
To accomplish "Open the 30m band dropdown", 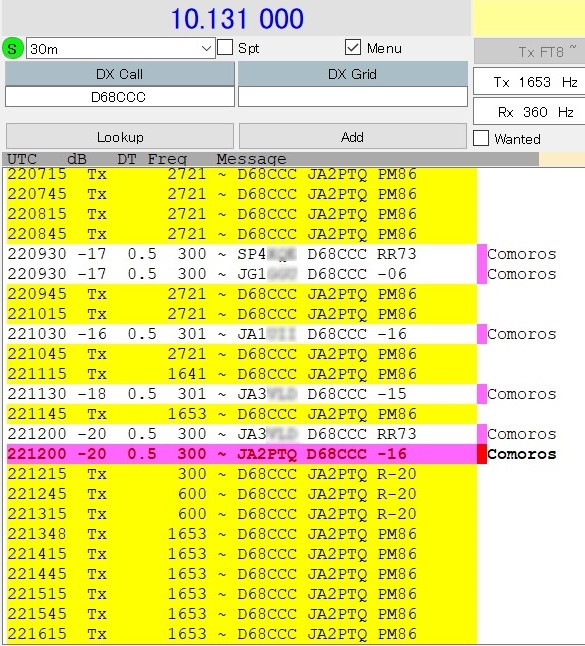I will [121, 49].
